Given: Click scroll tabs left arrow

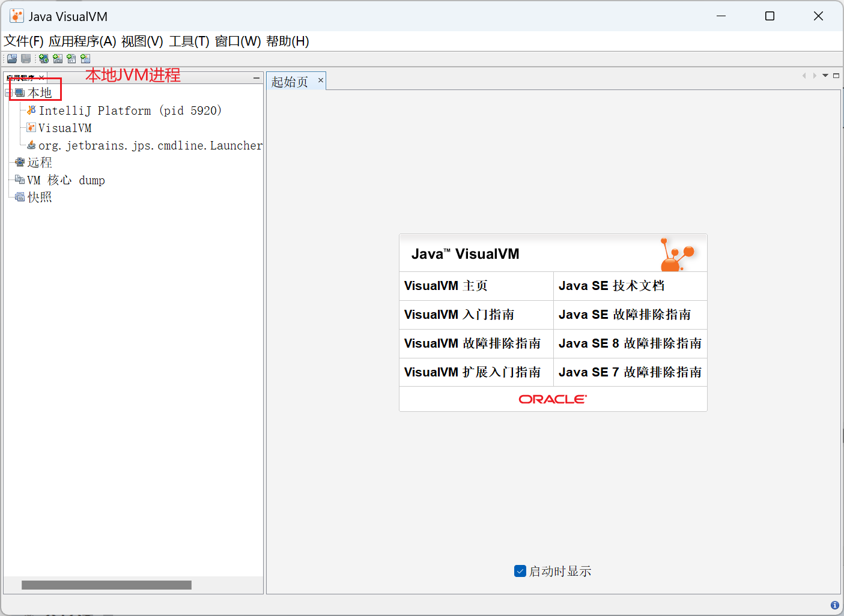Looking at the screenshot, I should [x=804, y=76].
